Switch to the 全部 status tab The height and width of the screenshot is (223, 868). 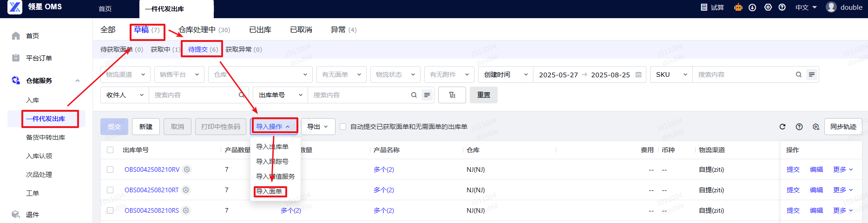(x=108, y=30)
